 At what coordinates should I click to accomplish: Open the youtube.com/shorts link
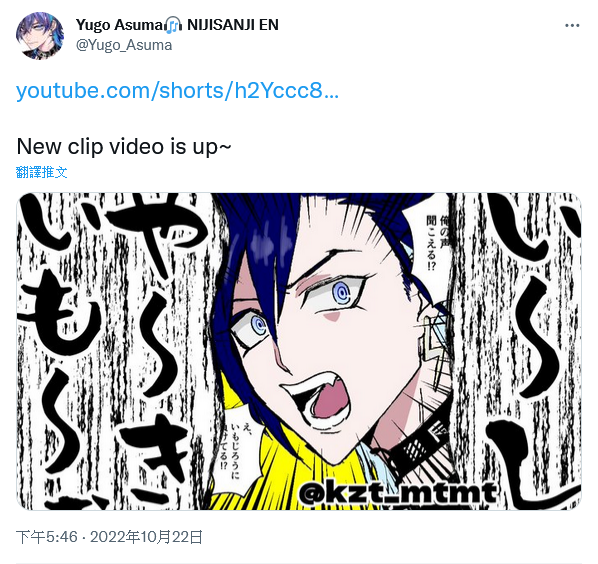(x=177, y=91)
